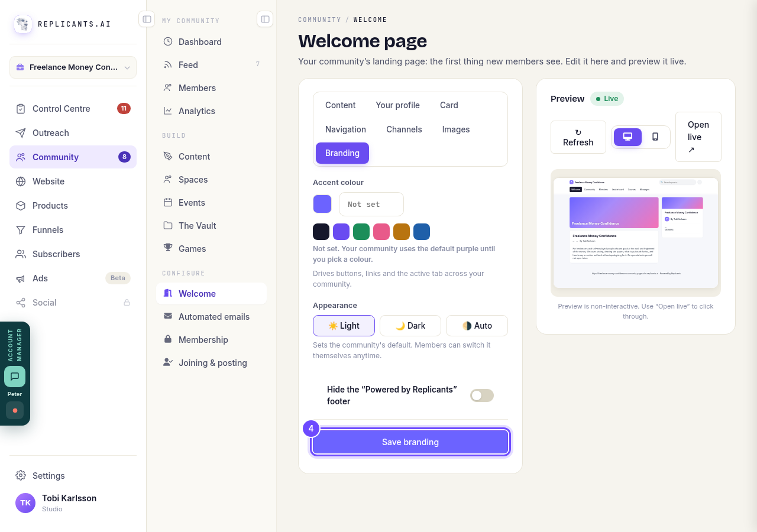Select Light appearance option
This screenshot has height=532, width=757.
click(x=344, y=326)
